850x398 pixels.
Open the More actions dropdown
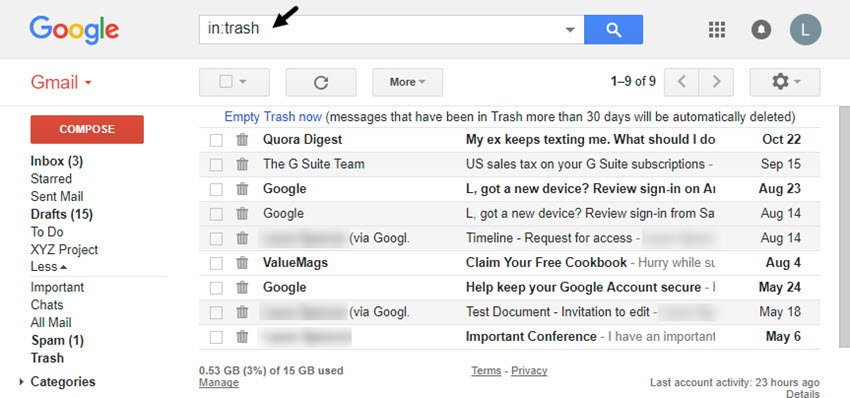coord(408,82)
